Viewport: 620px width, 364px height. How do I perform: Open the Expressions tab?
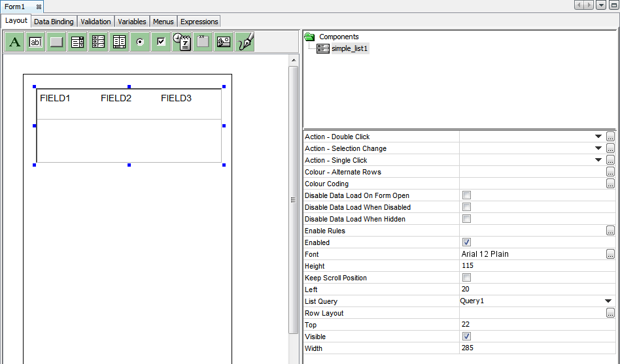199,22
